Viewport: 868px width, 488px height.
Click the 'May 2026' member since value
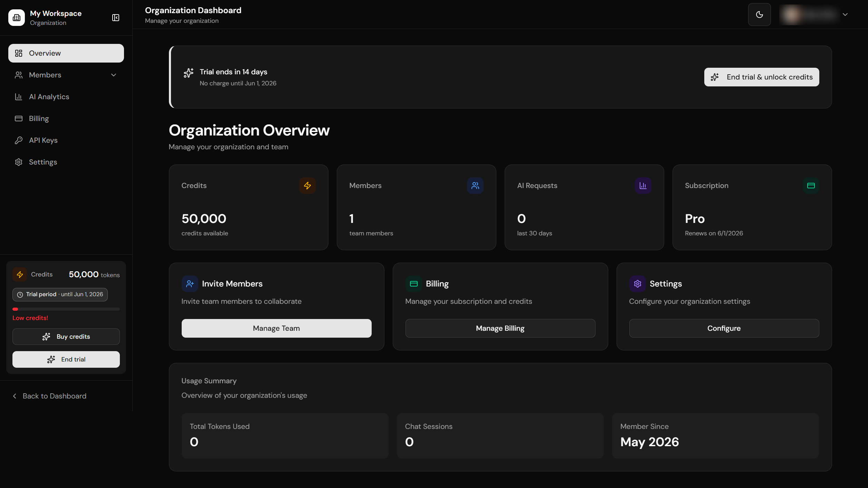[649, 442]
